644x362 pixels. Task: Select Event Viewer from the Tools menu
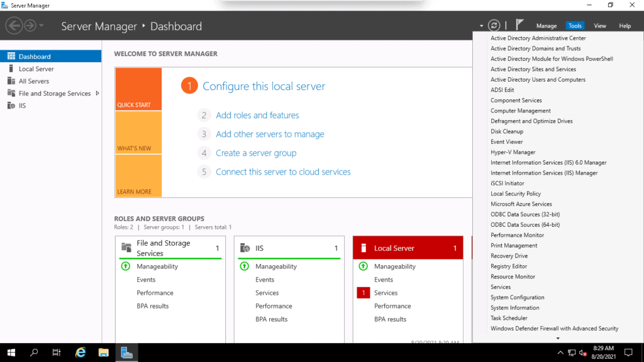(507, 141)
